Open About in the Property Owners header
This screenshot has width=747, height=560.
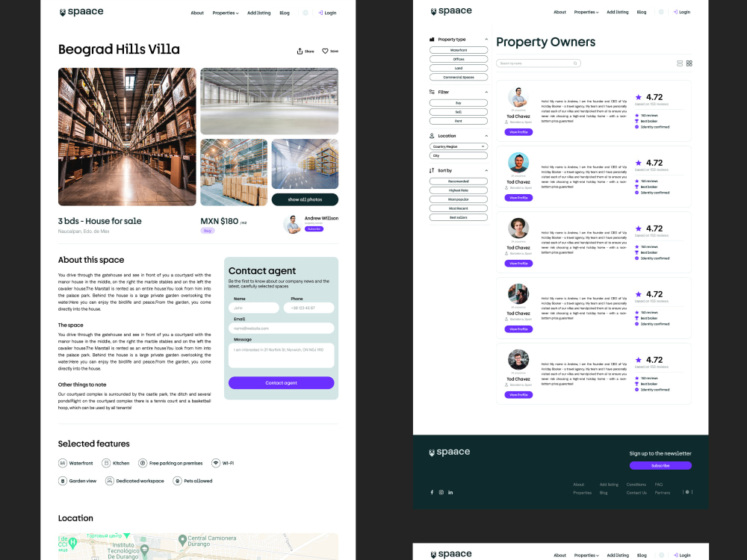[x=560, y=12]
